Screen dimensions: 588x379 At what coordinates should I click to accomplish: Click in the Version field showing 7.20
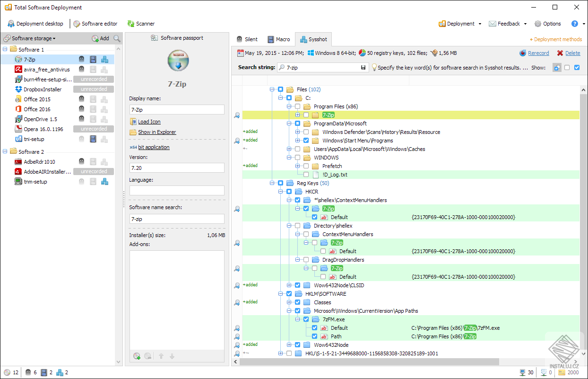click(177, 167)
